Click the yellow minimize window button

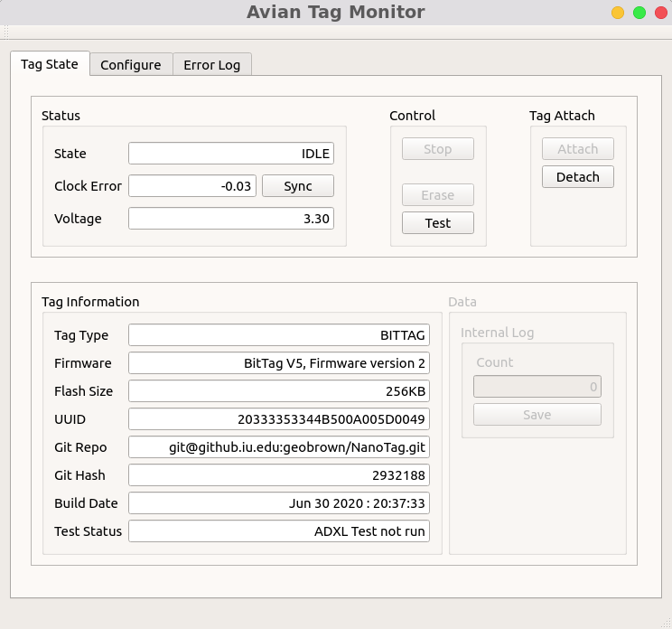click(618, 13)
